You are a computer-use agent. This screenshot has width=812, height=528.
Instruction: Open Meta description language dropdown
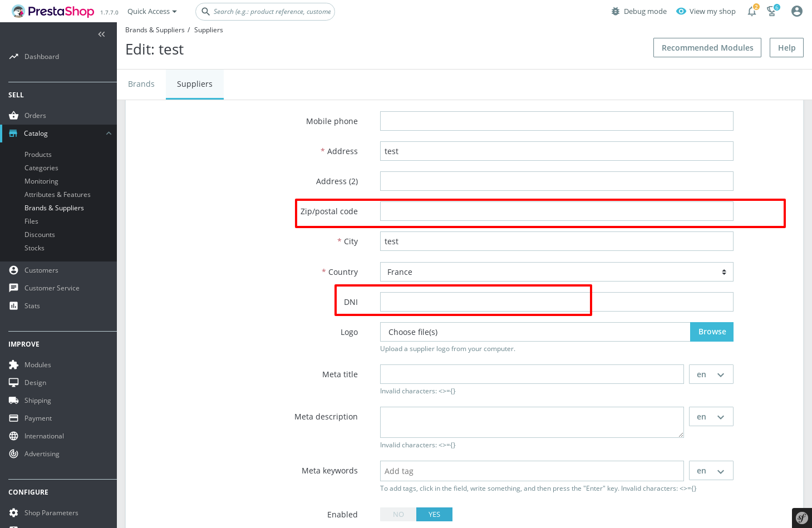(x=711, y=417)
